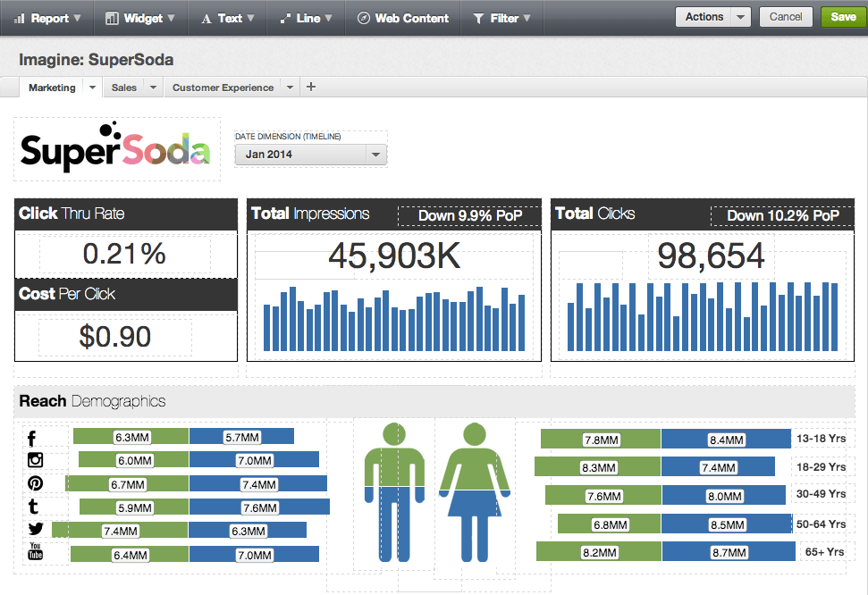Click the female figure icon
The height and width of the screenshot is (595, 868).
(475, 492)
